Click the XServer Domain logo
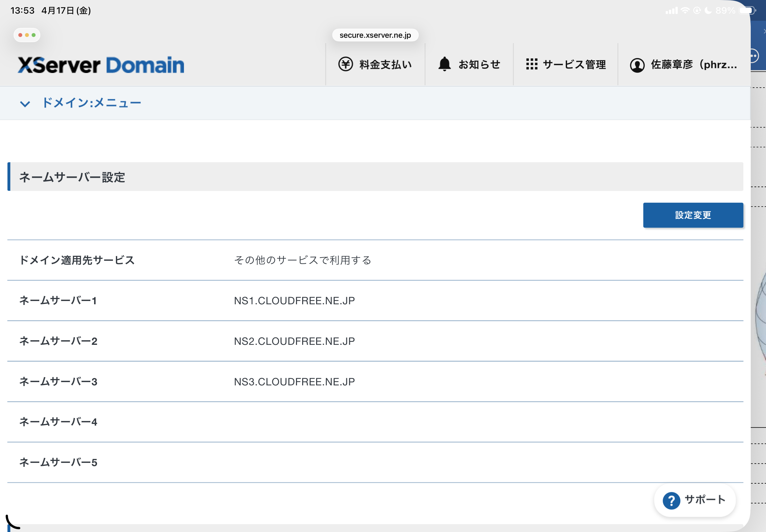Viewport: 766px width, 532px height. 101,65
